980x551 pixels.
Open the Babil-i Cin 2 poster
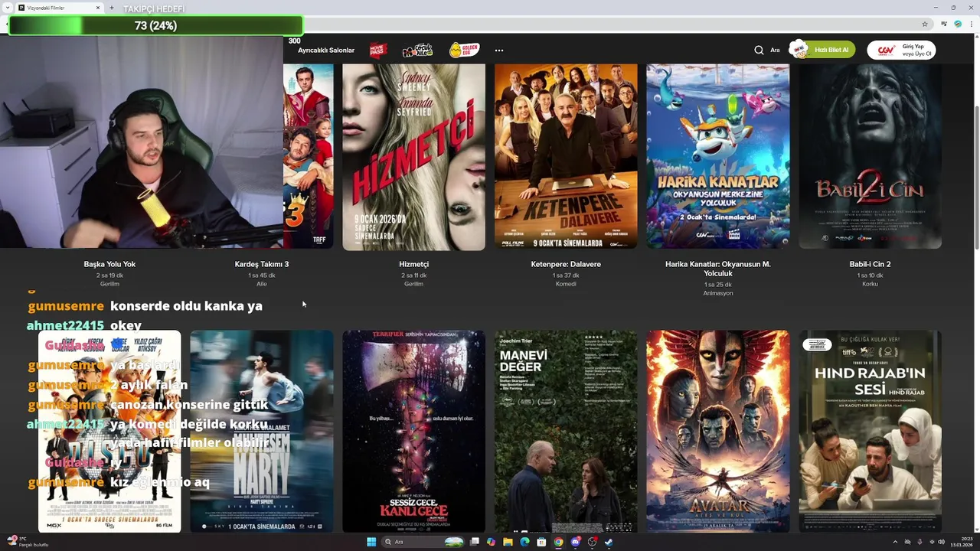(x=870, y=157)
